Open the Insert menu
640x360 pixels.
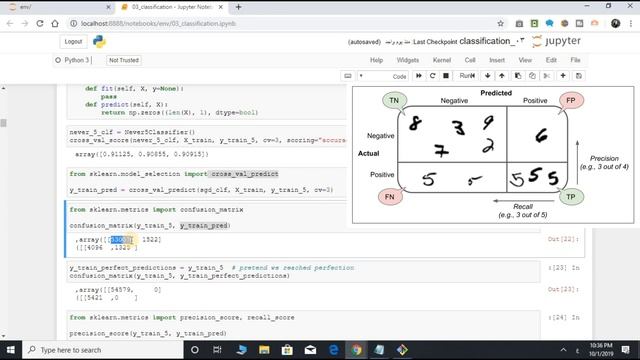point(497,60)
